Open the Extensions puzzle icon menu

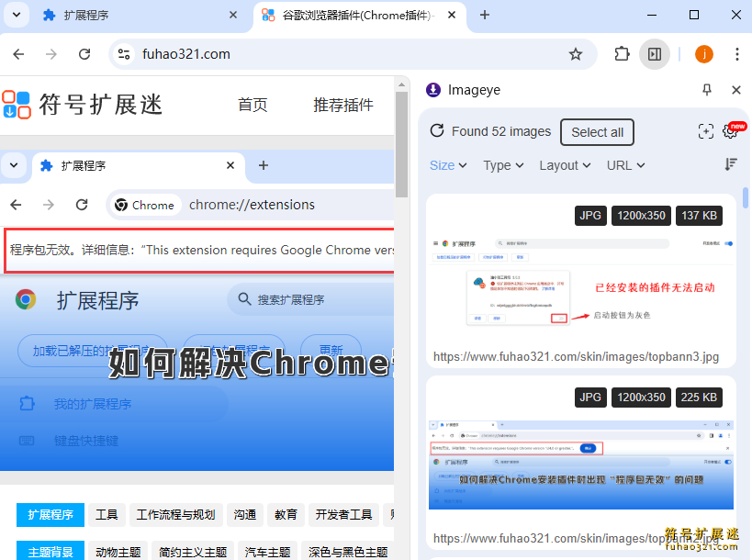tap(622, 54)
